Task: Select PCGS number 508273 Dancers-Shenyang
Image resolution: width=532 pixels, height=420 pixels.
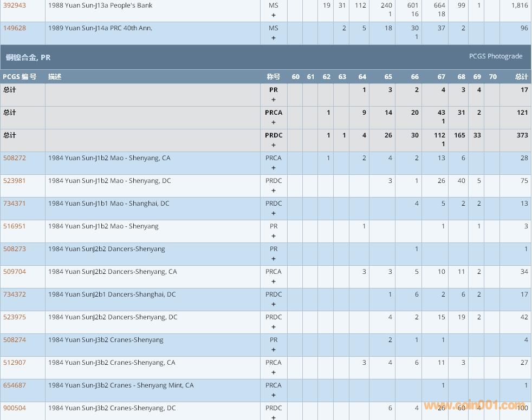Action: [x=15, y=249]
